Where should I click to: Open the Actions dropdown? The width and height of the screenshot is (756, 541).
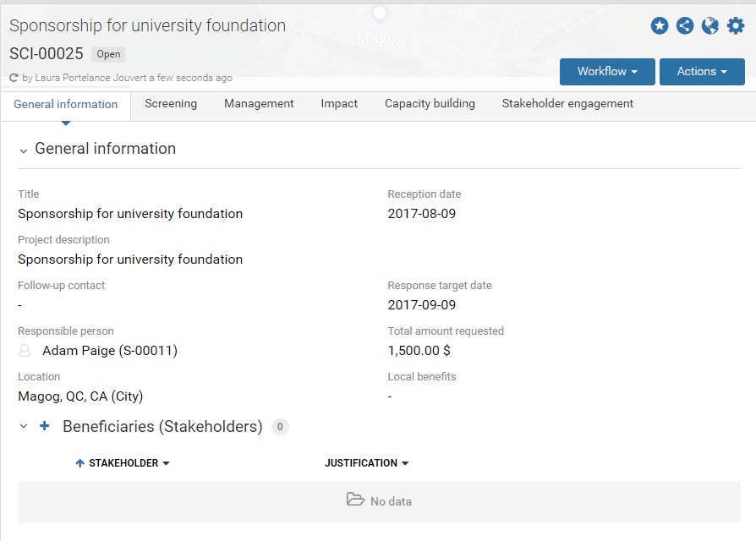coord(702,72)
